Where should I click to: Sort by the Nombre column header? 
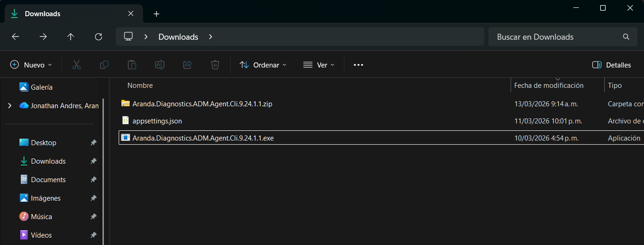[140, 86]
